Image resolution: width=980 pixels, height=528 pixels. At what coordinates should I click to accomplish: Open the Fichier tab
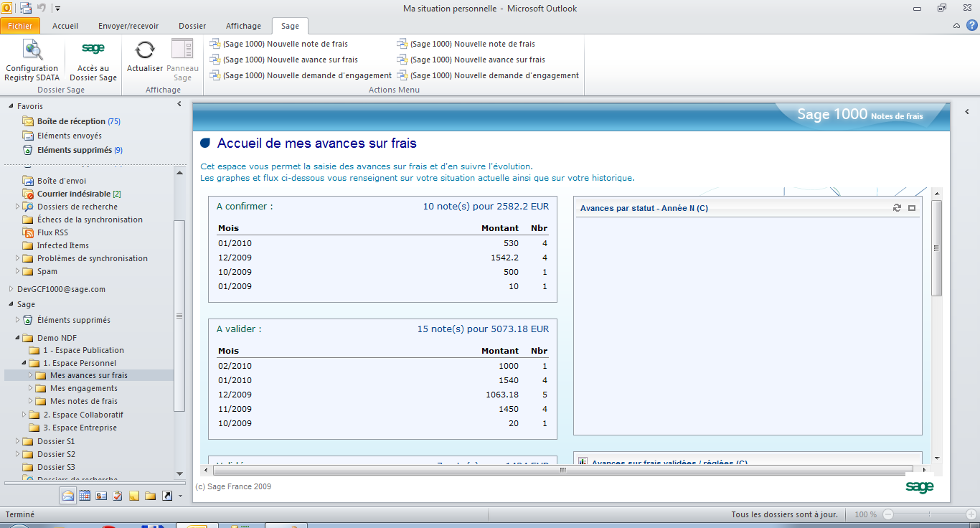coord(21,26)
